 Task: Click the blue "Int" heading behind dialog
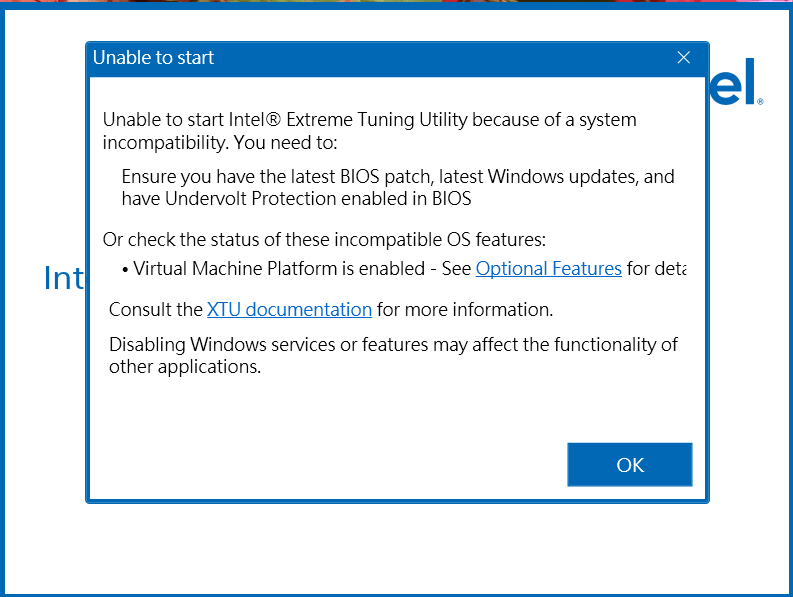(x=63, y=278)
